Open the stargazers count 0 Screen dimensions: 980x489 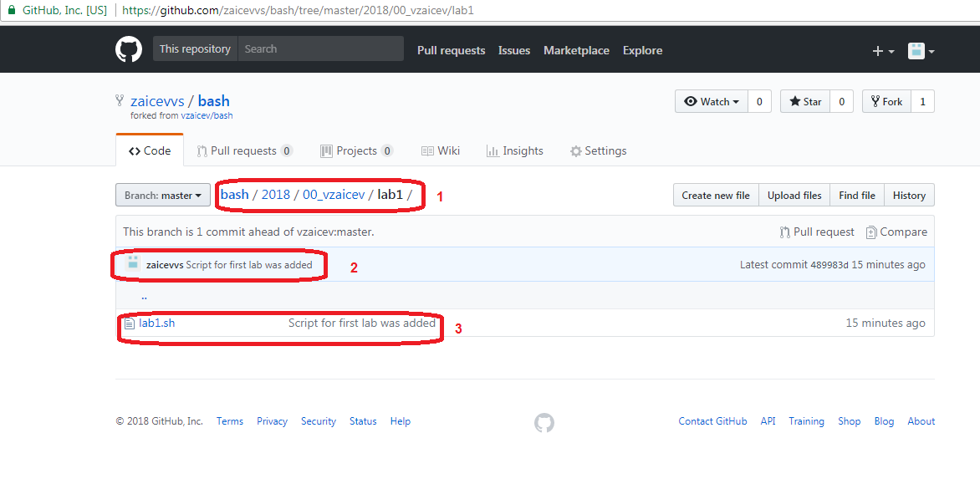click(841, 102)
